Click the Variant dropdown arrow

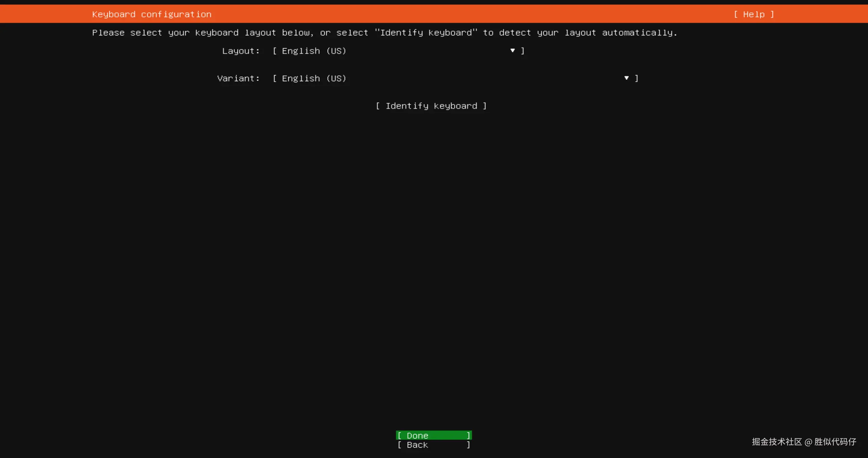pyautogui.click(x=626, y=78)
